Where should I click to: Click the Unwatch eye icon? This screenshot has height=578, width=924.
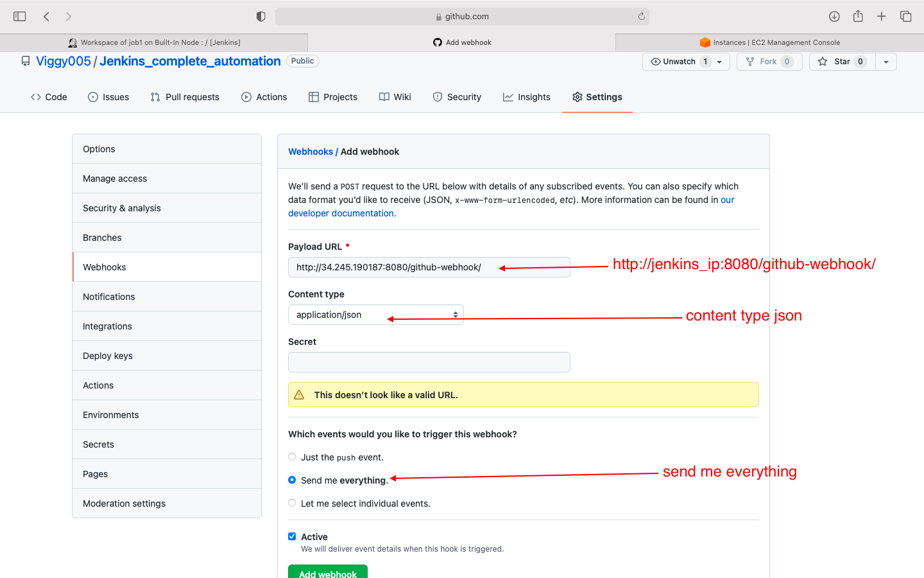[x=655, y=62]
